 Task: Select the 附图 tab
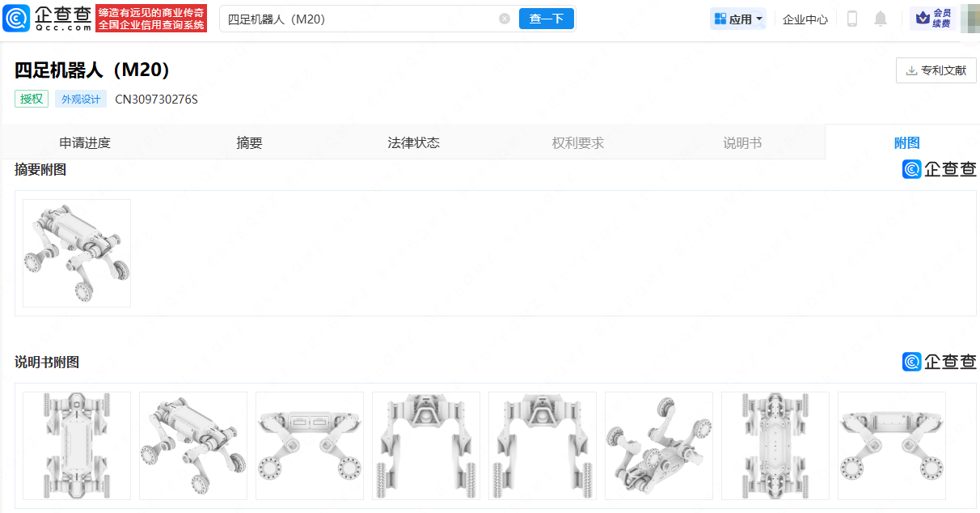[x=906, y=142]
